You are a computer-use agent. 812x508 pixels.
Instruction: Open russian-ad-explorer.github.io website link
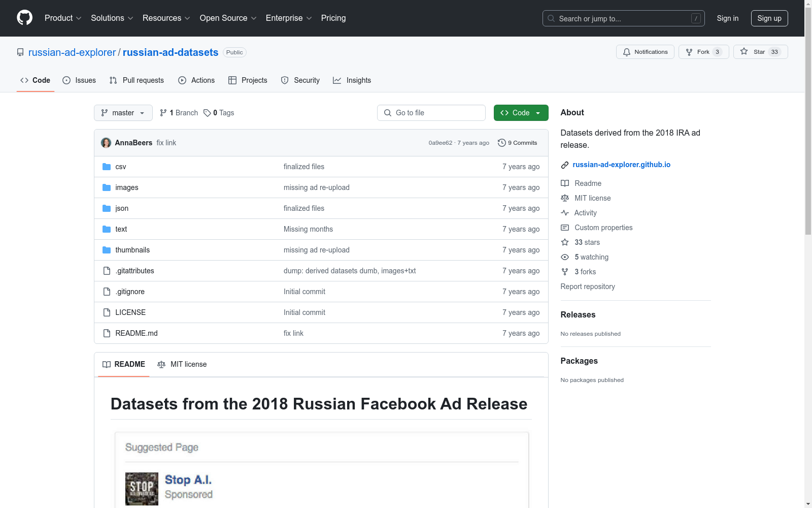[x=622, y=165]
